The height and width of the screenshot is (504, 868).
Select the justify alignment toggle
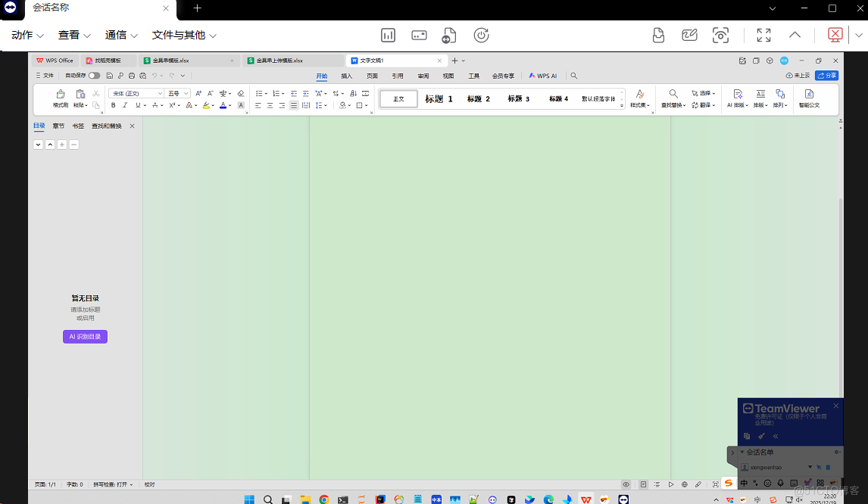coord(294,105)
